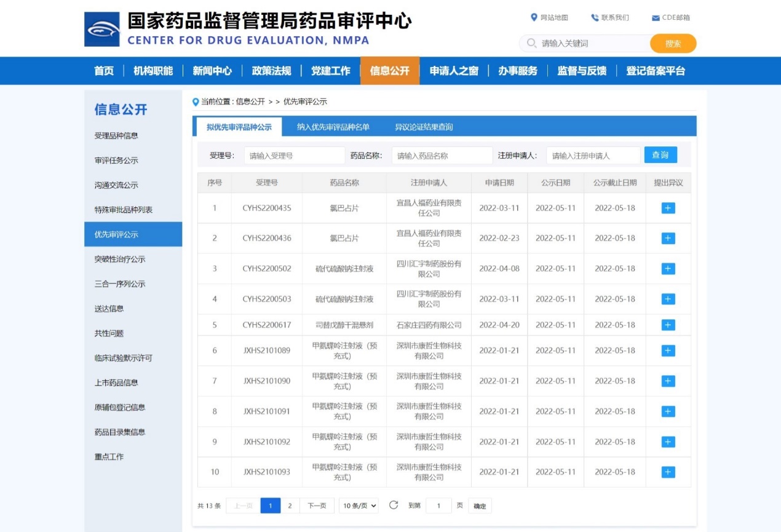Viewport: 781px width, 532px height.
Task: Open 受理品种信息 in the sidebar
Action: coord(133,135)
